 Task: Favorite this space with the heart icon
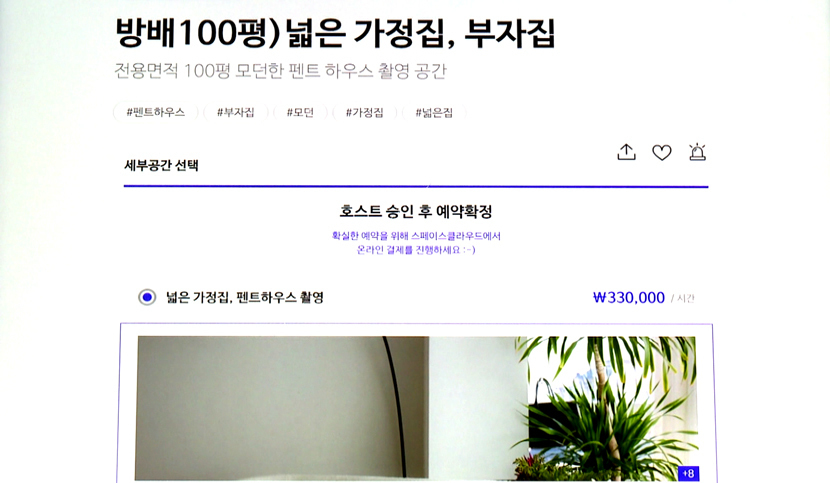[x=662, y=153]
